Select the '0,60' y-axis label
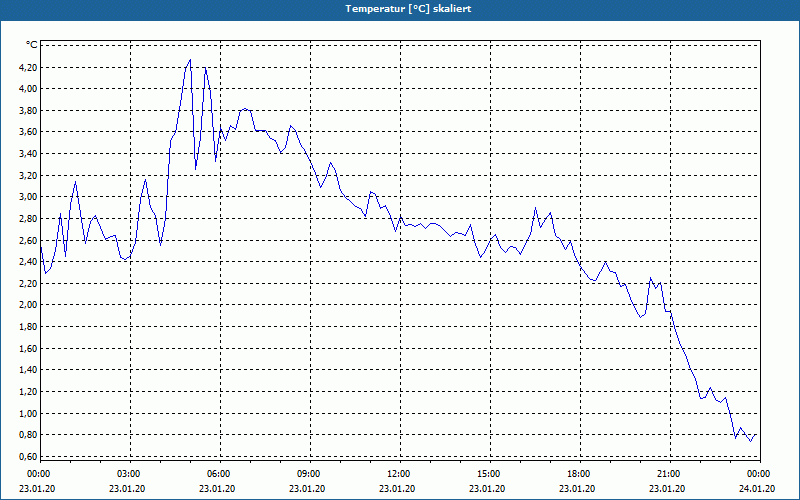Viewport: 800px width, 500px height. click(28, 456)
